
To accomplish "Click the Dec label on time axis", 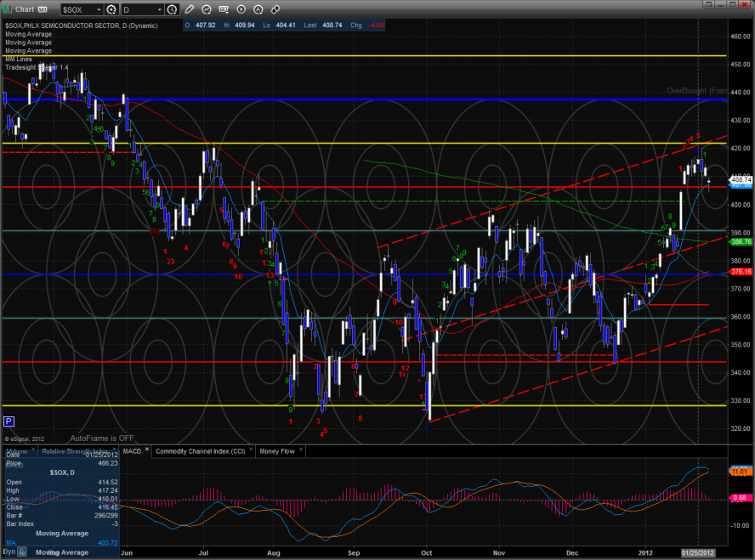I will click(572, 553).
